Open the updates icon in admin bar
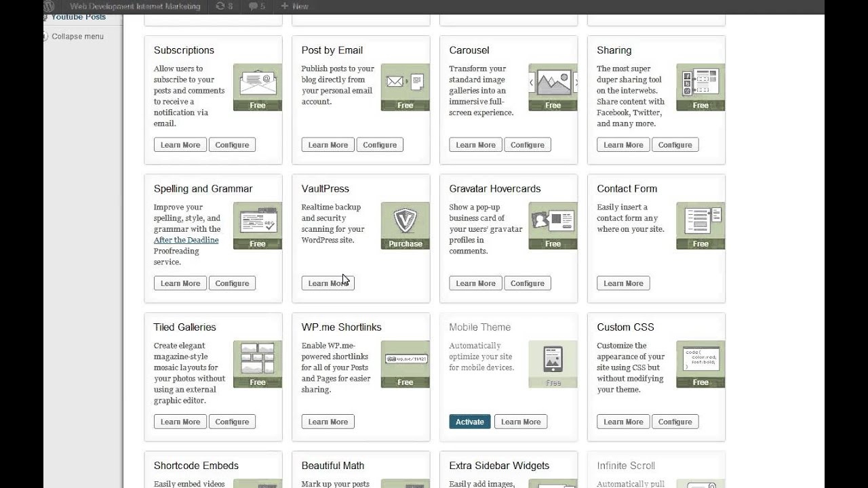Viewport: 868px width, 488px height. pos(224,6)
